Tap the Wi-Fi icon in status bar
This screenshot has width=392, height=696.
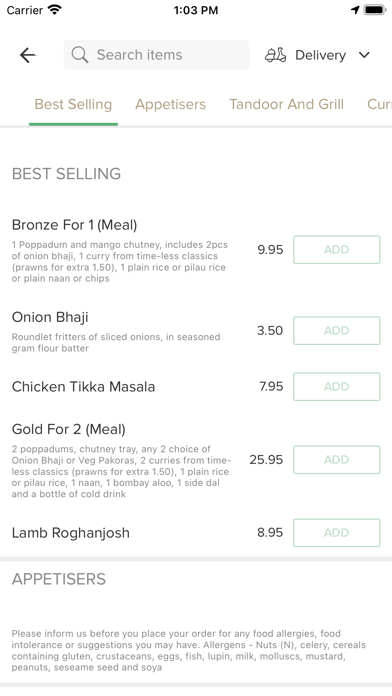55,10
